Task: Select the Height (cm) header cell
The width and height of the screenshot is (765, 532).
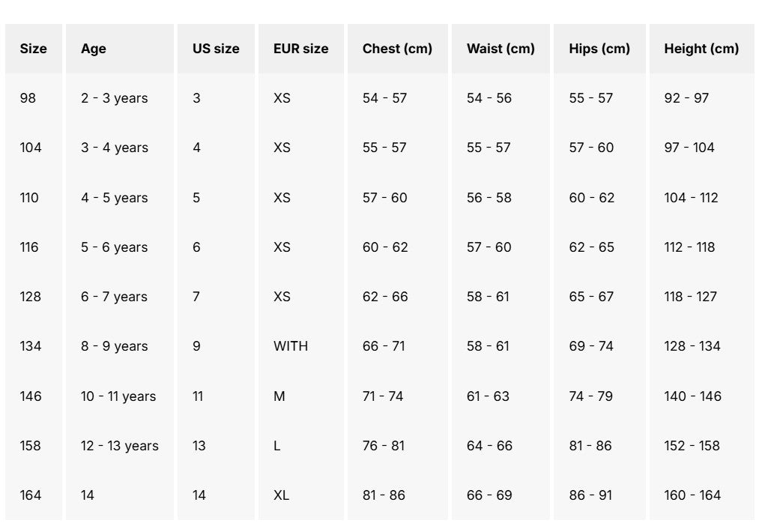Action: point(701,49)
